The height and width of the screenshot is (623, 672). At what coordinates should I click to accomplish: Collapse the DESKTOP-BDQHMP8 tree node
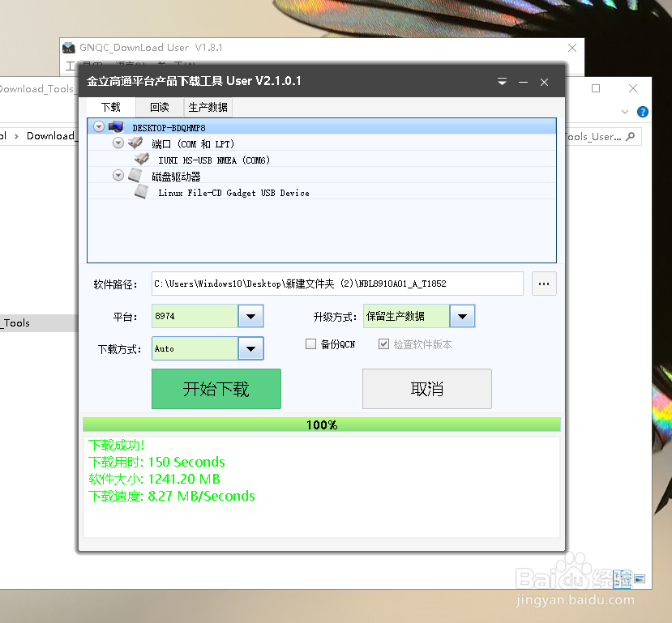pos(99,126)
